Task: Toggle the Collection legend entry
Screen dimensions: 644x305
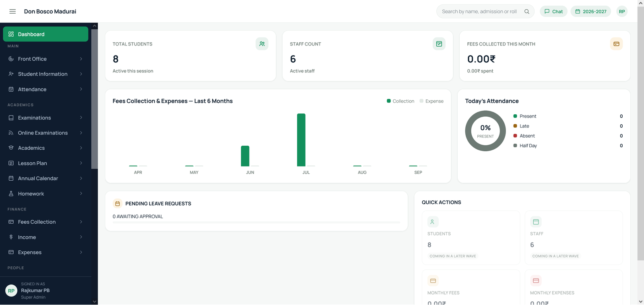Action: tap(400, 101)
